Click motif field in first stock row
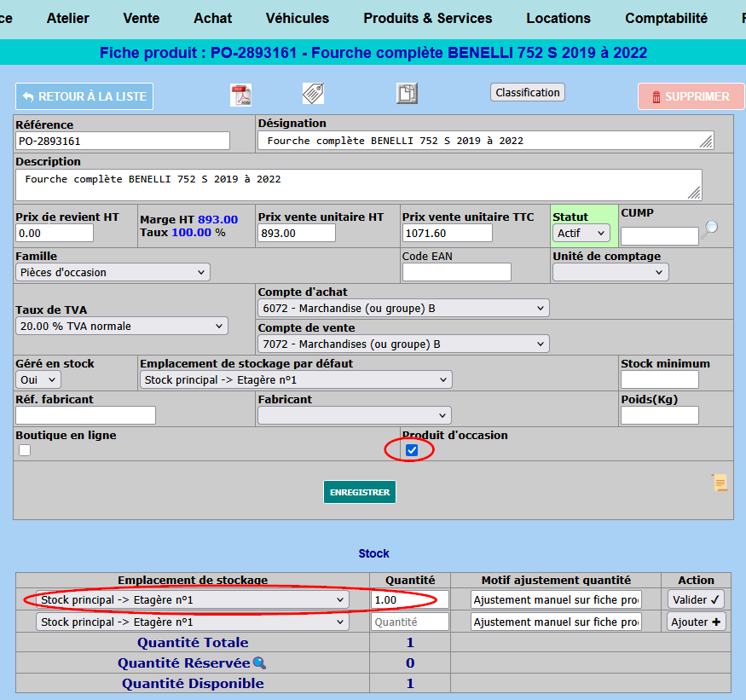 (x=556, y=599)
